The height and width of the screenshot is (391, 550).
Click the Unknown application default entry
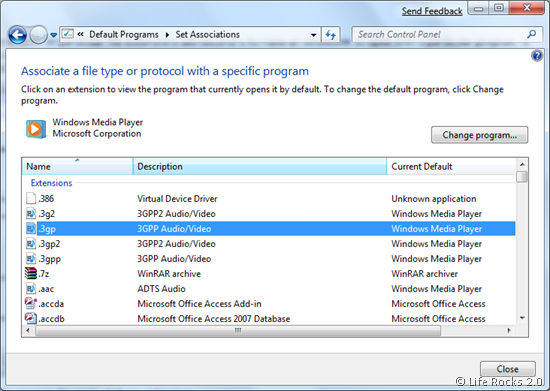(434, 199)
